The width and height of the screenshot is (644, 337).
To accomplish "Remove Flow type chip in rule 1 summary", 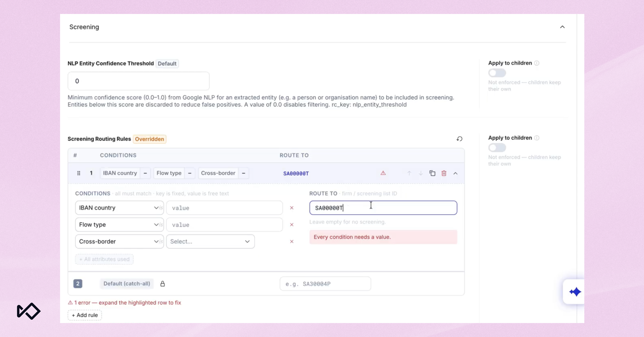I will (190, 173).
